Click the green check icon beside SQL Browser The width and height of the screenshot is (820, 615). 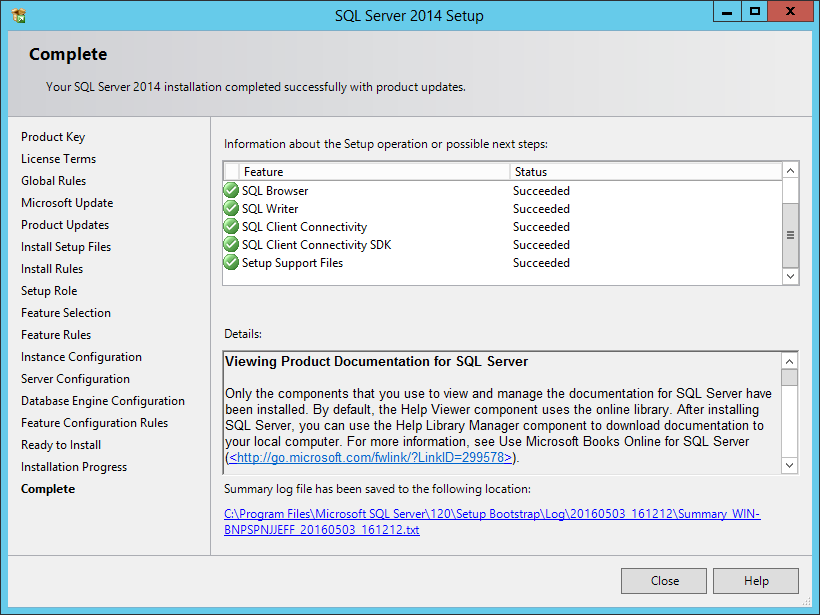[x=231, y=190]
